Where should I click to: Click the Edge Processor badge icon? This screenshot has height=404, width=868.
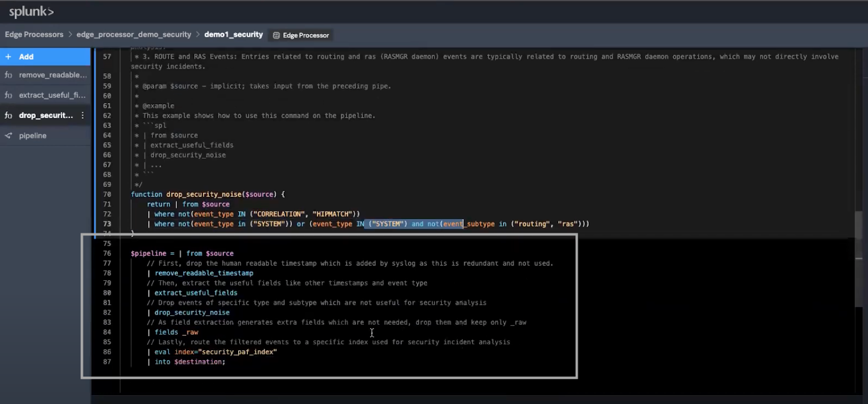point(276,35)
